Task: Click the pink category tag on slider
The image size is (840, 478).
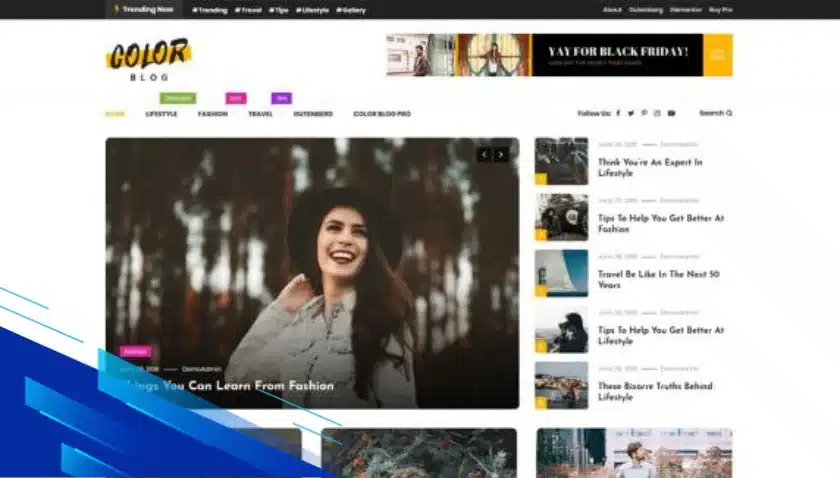Action: click(135, 351)
